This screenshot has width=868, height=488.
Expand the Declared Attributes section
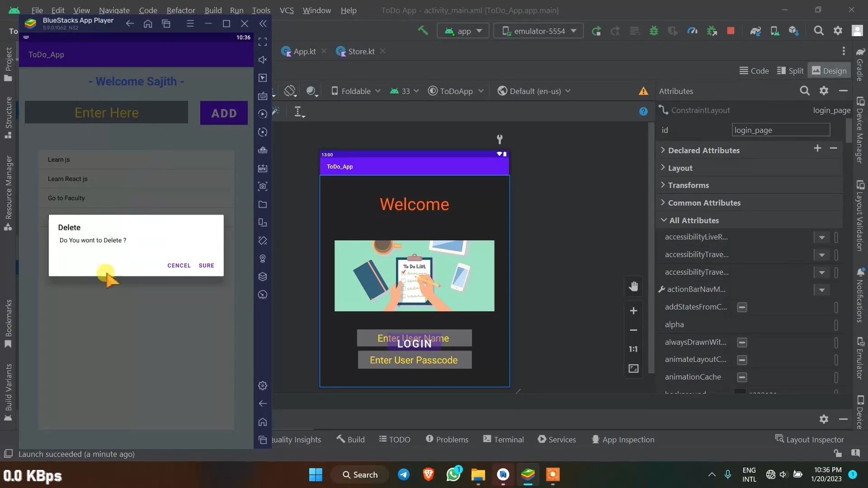pyautogui.click(x=703, y=150)
